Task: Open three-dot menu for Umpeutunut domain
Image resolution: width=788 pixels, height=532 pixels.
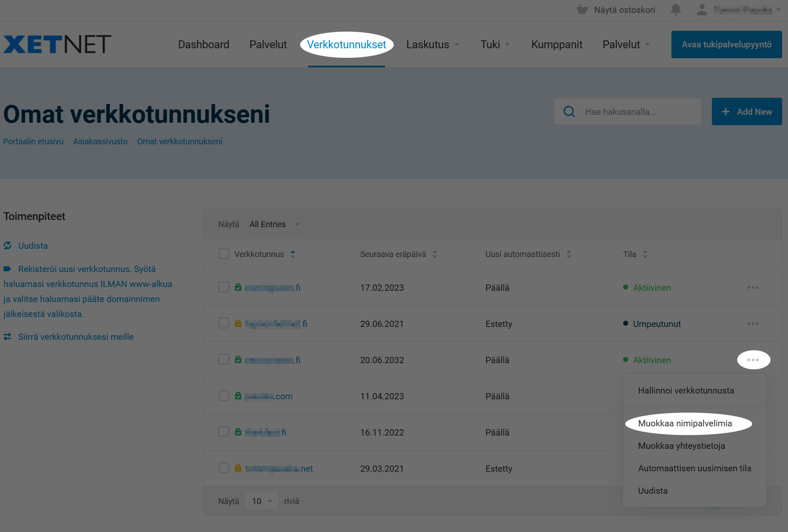Action: 753,324
